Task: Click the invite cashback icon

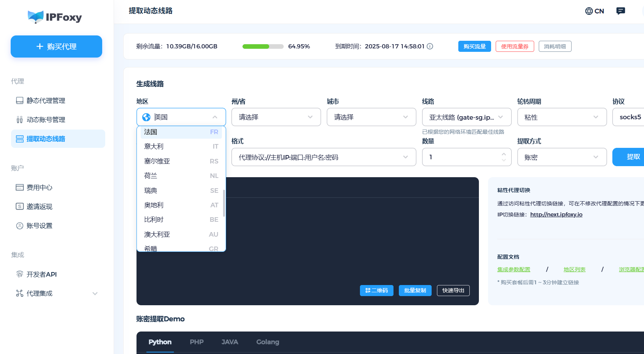Action: pos(19,207)
